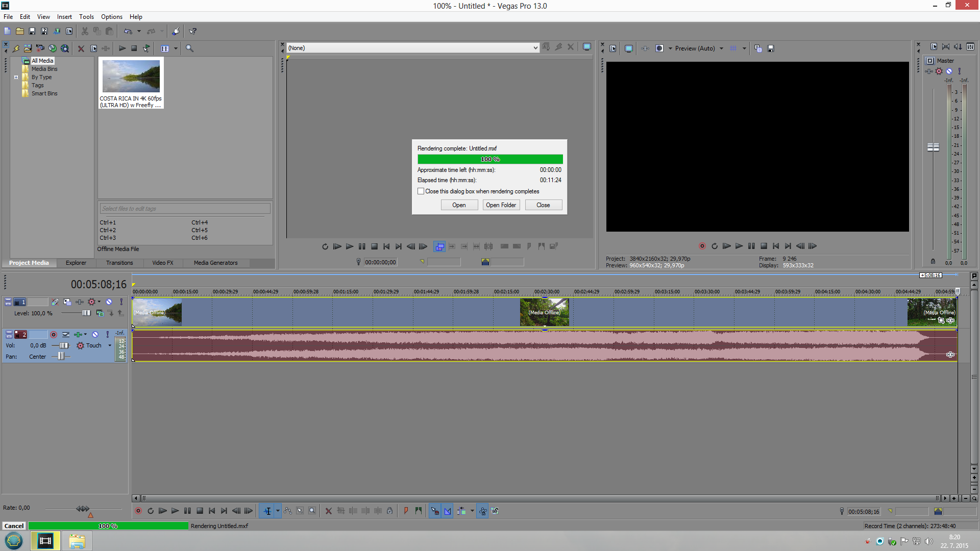This screenshot has height=551, width=980.
Task: Switch to the Transitions tab
Action: point(119,263)
